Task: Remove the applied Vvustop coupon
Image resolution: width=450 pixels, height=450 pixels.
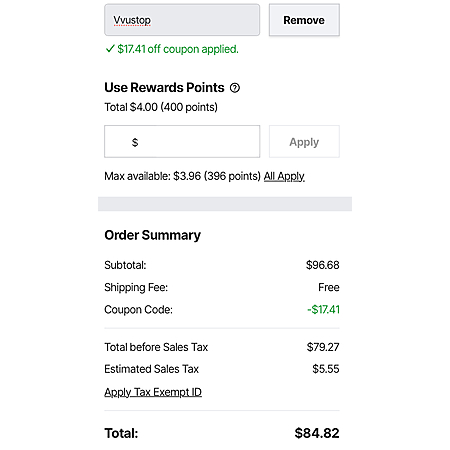Action: pos(304,20)
